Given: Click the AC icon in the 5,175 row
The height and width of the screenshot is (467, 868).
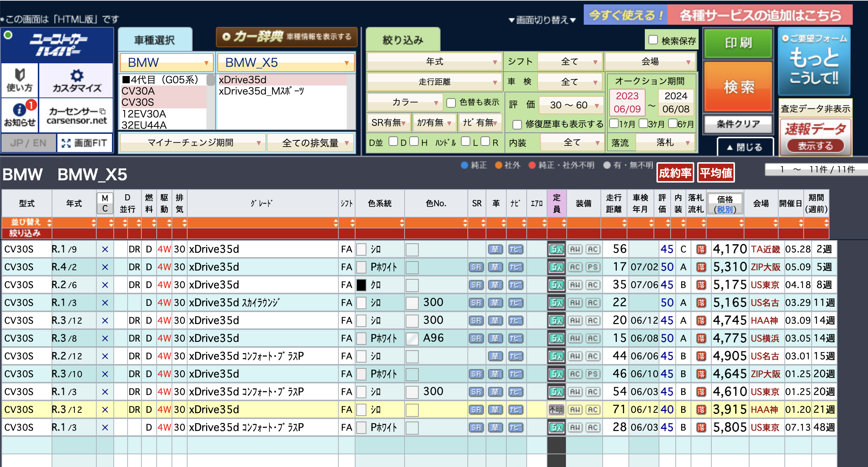Looking at the screenshot, I should click(x=592, y=285).
